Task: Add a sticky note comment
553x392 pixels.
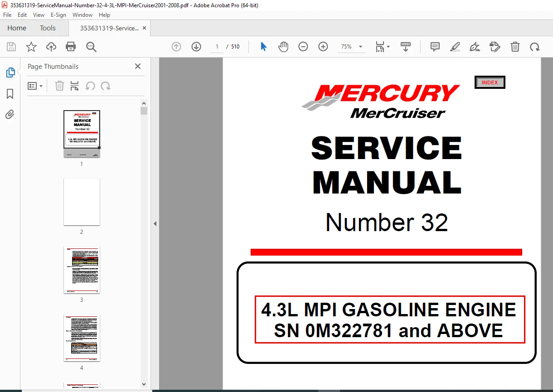Action: 435,47
